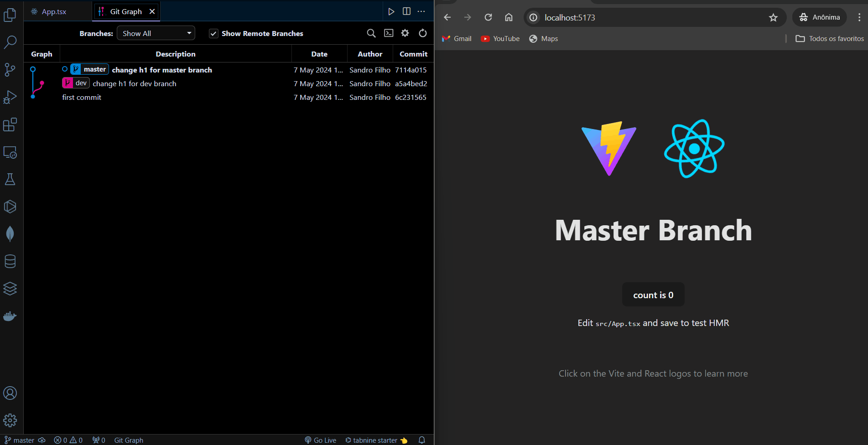The height and width of the screenshot is (445, 868).
Task: Click Go Live in the status bar
Action: 321,440
